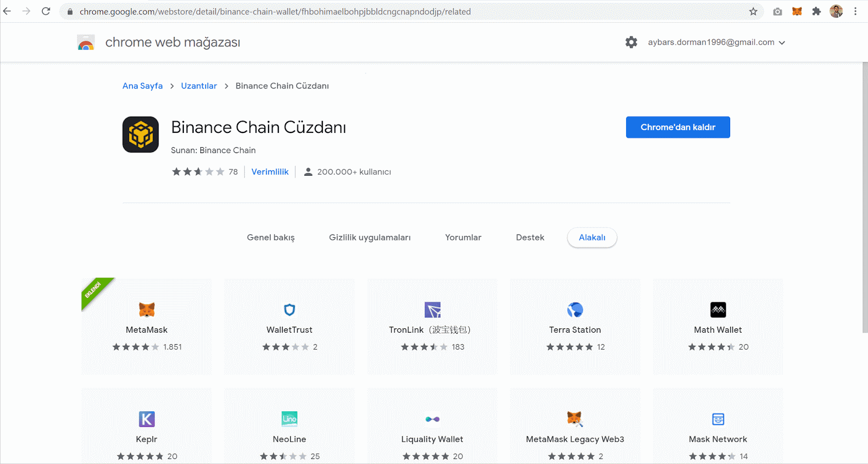Click the Mask Network blue icon
The height and width of the screenshot is (464, 868).
coord(718,419)
